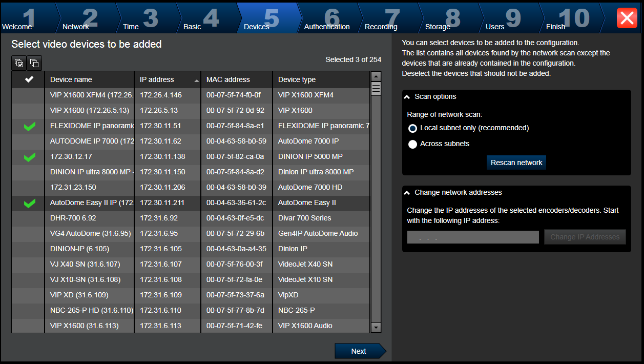Click the Device type column header
The height and width of the screenshot is (364, 644).
coord(321,79)
